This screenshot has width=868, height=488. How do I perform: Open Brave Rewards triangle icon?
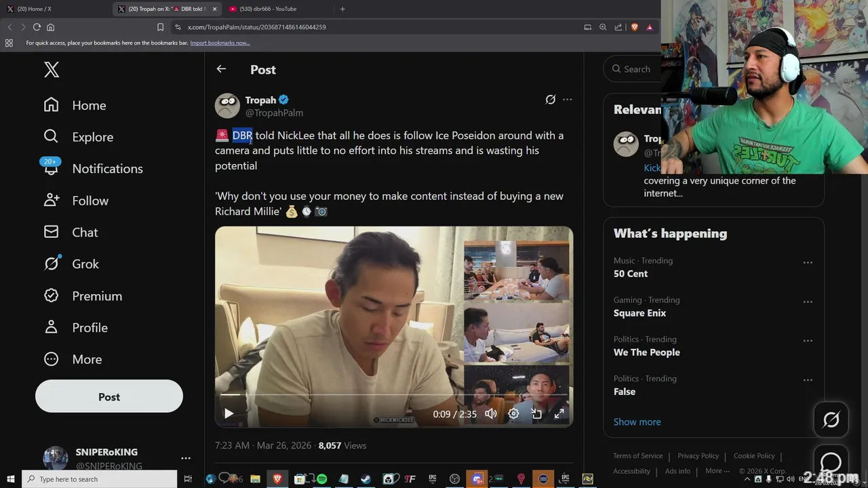(x=650, y=27)
